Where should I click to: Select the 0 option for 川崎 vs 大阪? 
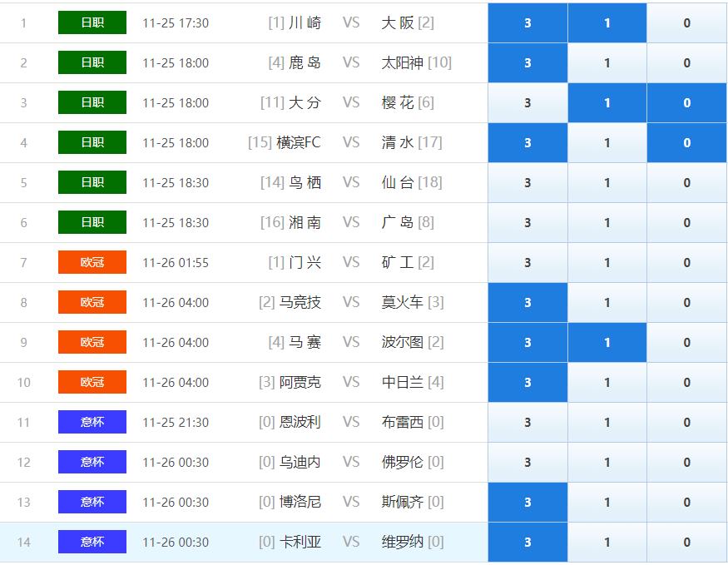point(686,23)
